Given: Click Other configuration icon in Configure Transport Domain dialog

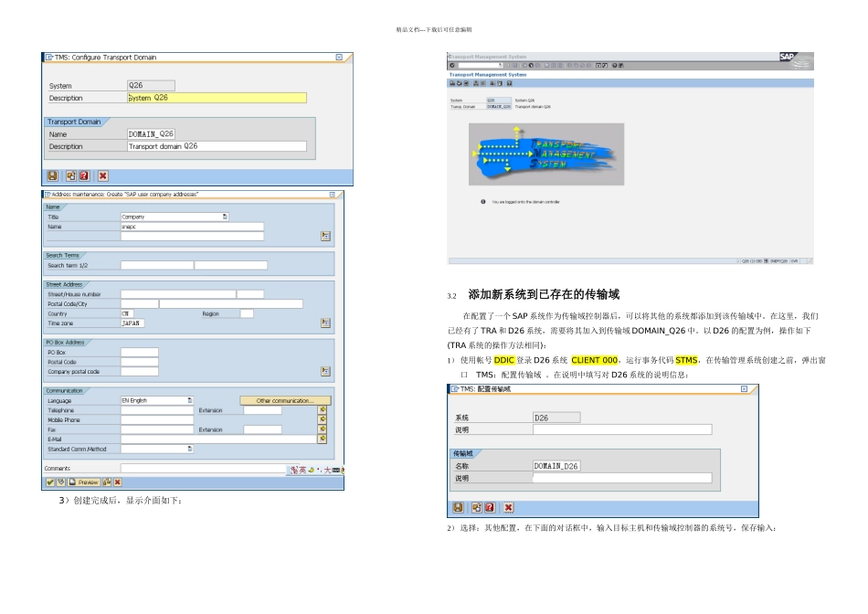Looking at the screenshot, I should 71,176.
